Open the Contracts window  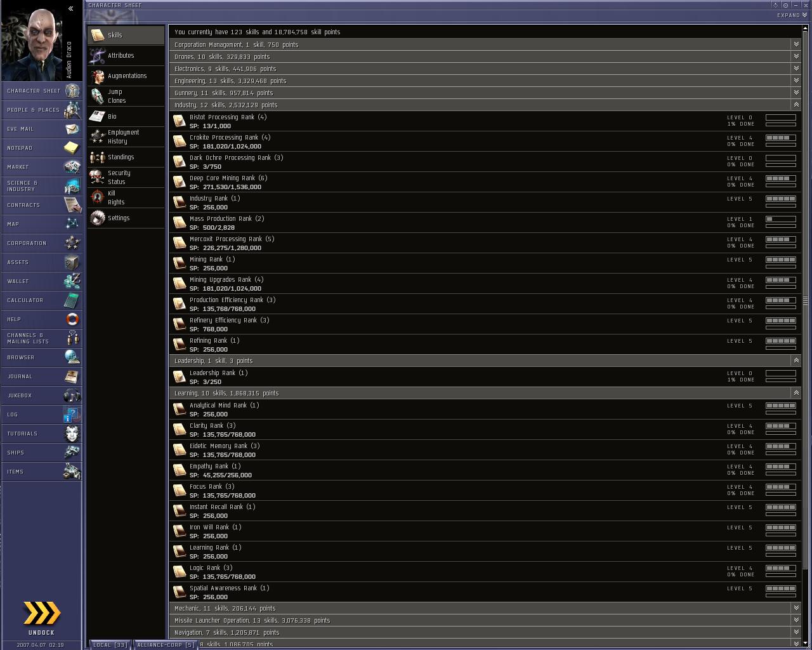(x=41, y=205)
